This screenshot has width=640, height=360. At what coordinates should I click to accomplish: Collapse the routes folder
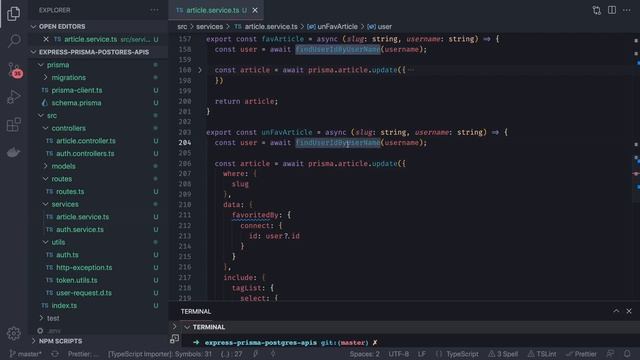point(45,179)
